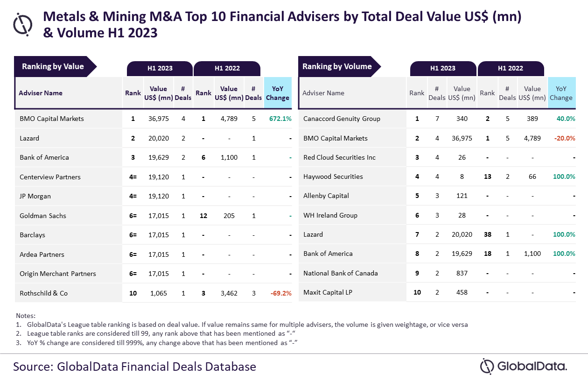Click the GlobalData logo at bottom right
588x381 pixels.
pos(523,366)
